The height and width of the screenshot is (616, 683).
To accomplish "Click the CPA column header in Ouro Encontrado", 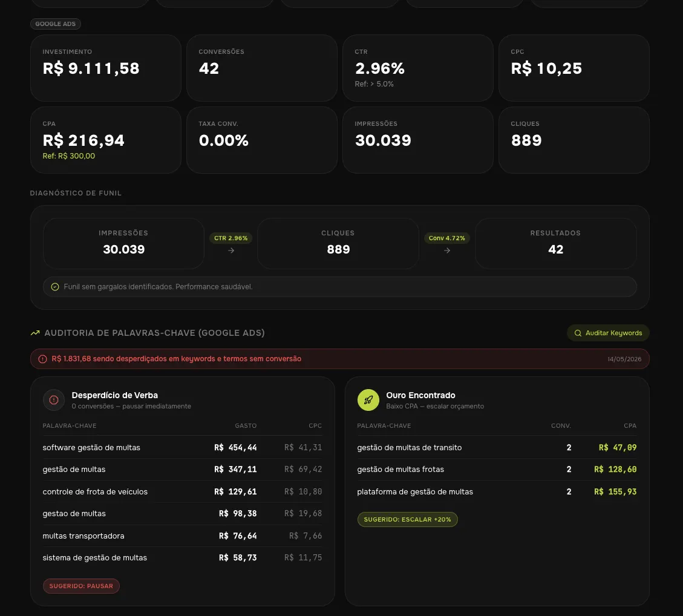I will [630, 425].
